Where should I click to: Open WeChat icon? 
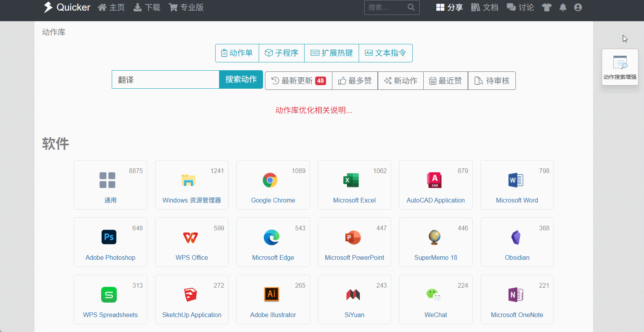coord(434,294)
